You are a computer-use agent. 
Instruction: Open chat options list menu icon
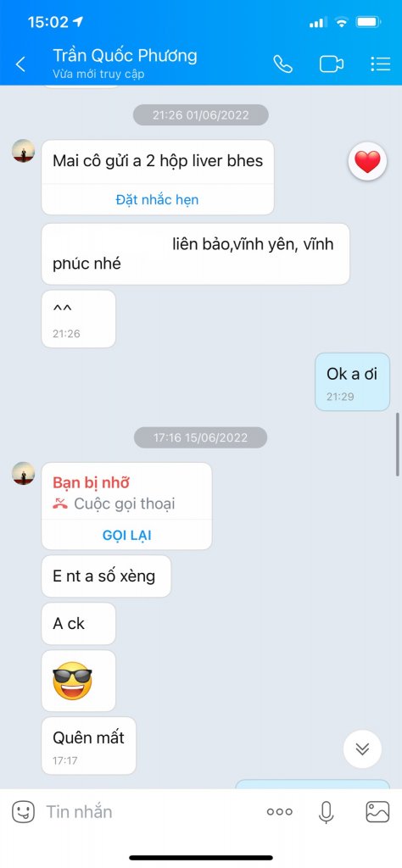(381, 64)
